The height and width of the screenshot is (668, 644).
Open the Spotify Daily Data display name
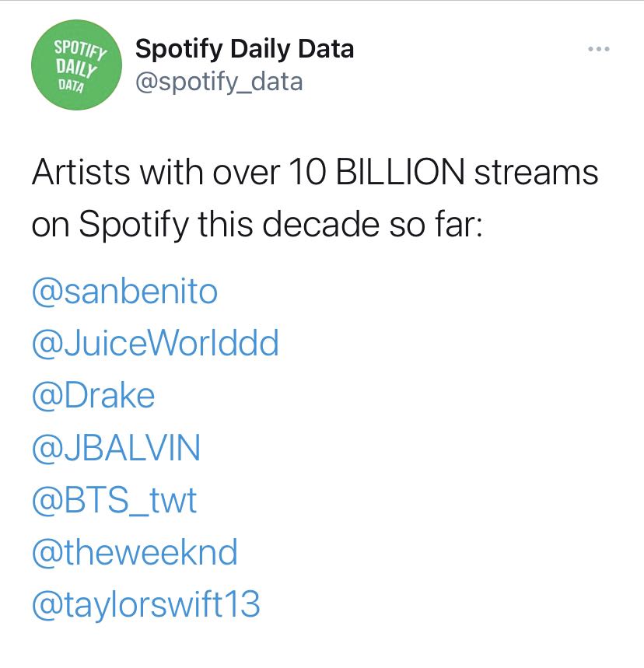pos(244,49)
